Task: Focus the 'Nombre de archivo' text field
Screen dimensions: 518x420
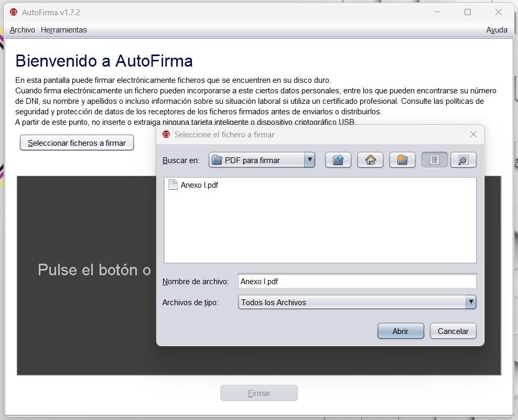Action: click(x=357, y=282)
